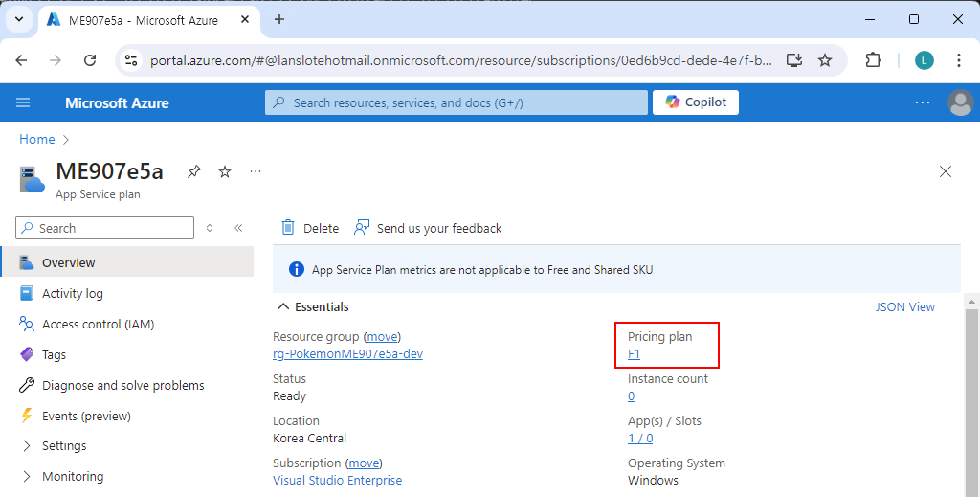Screen dimensions: 980x497
Task: Click the Microsoft Azure title
Action: (x=117, y=103)
